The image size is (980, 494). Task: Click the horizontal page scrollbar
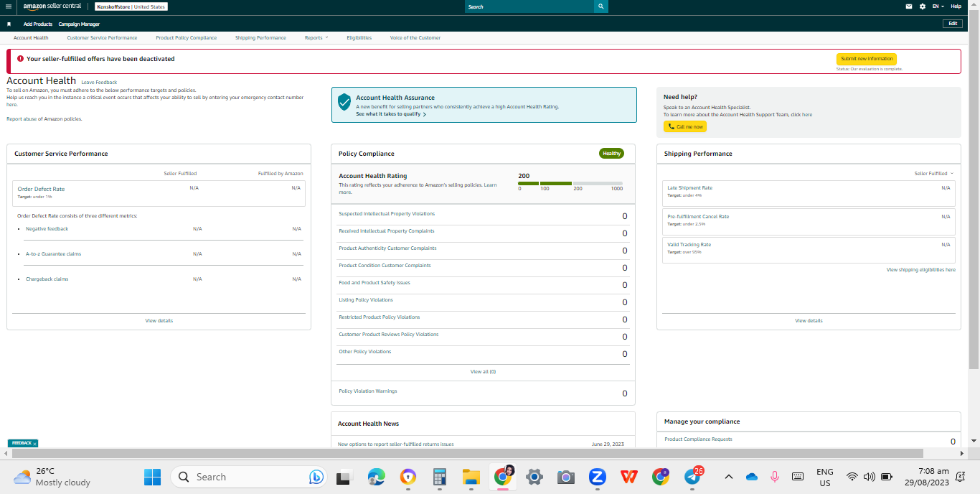[x=466, y=454]
